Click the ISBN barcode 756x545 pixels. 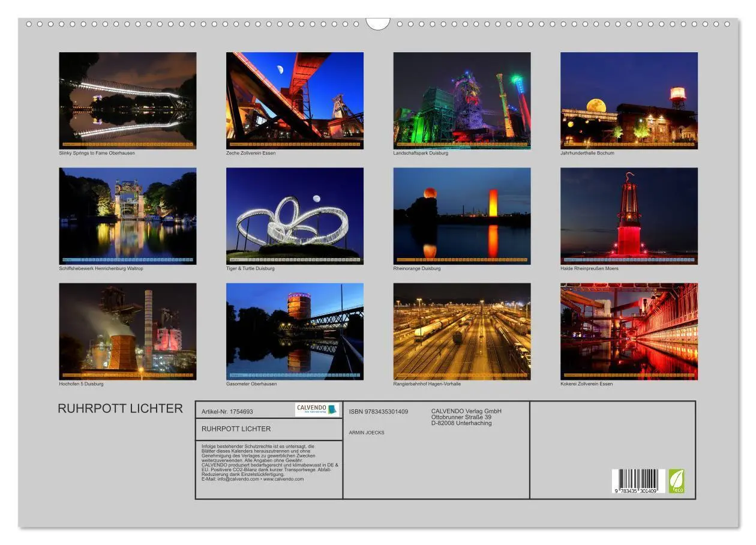click(639, 481)
